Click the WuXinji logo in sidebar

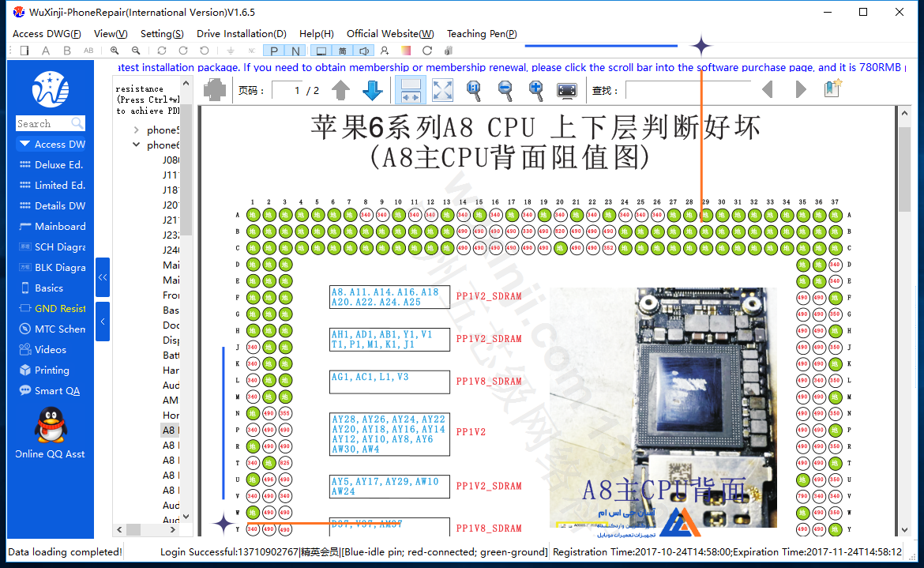[x=51, y=89]
